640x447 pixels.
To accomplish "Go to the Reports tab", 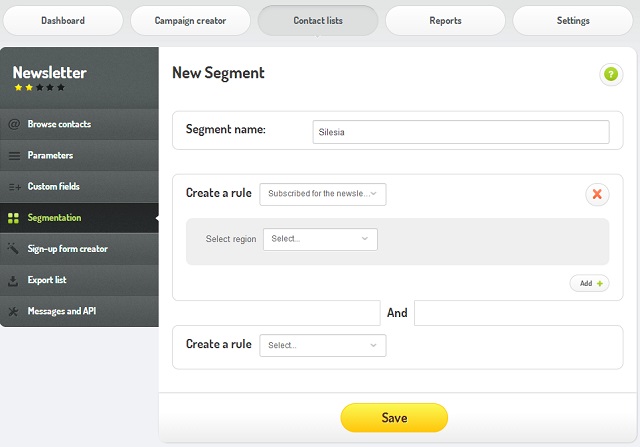I will [445, 20].
